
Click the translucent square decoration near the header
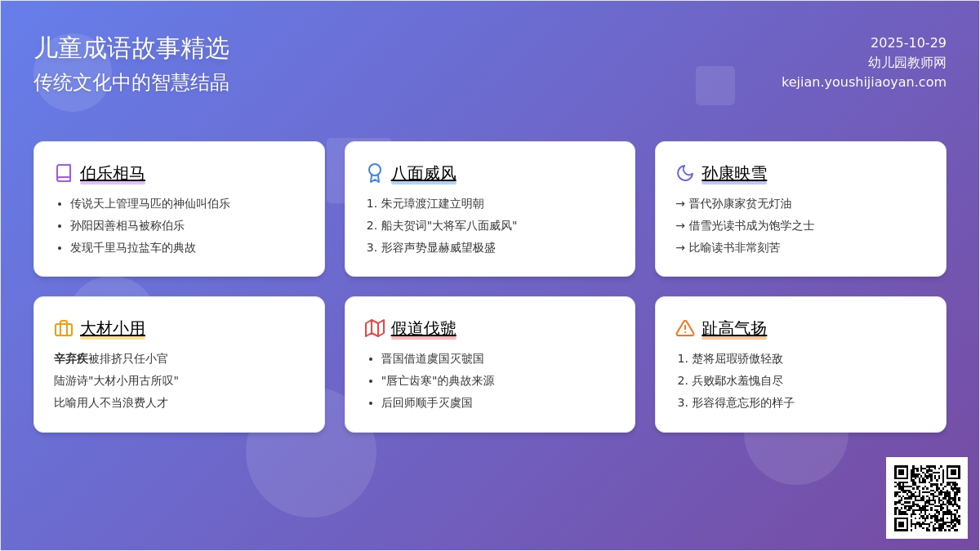(715, 85)
